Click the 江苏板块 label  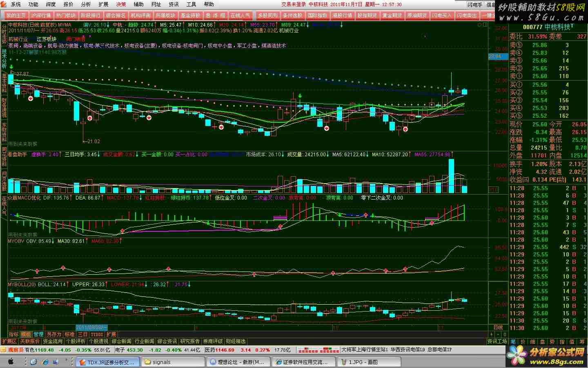47,39
